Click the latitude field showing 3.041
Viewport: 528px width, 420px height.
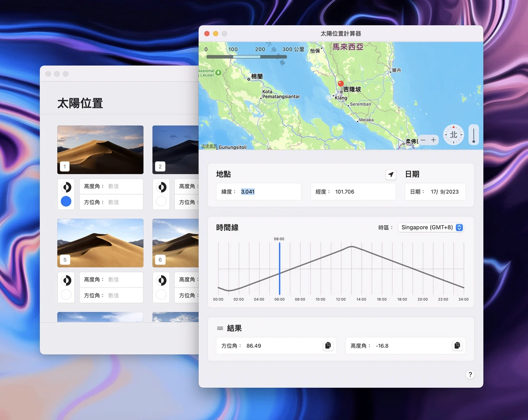click(259, 191)
